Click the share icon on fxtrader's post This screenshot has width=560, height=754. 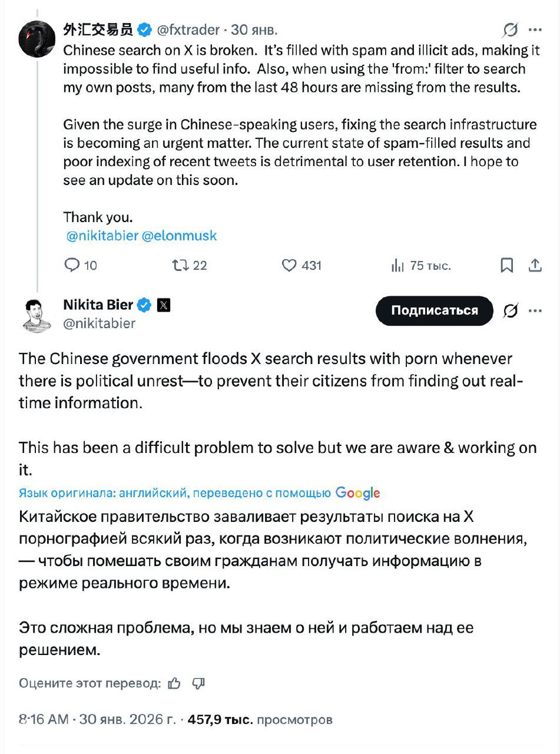535,266
